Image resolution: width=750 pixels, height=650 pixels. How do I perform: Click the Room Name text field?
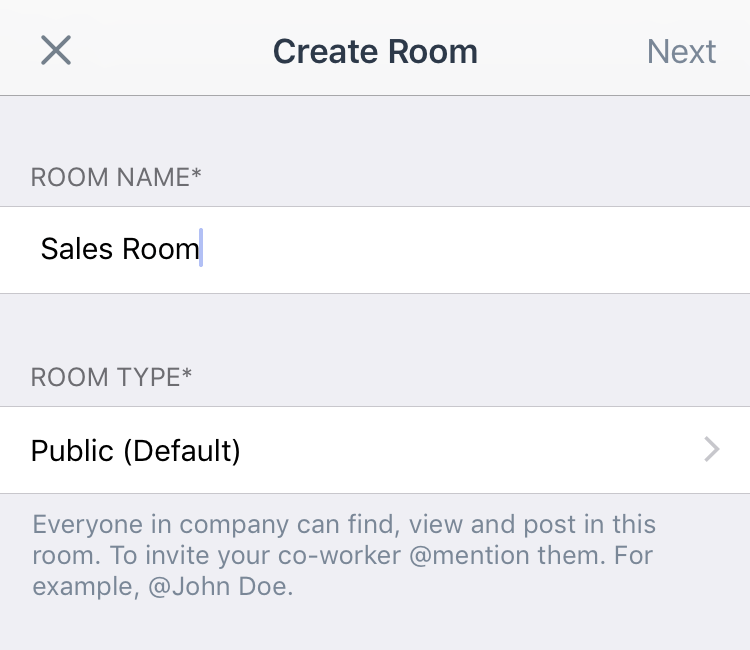click(375, 250)
